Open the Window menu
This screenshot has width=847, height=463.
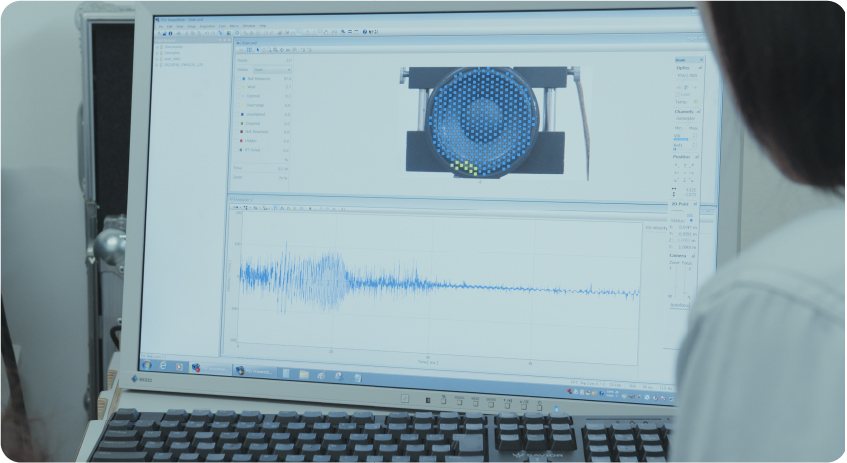247,25
